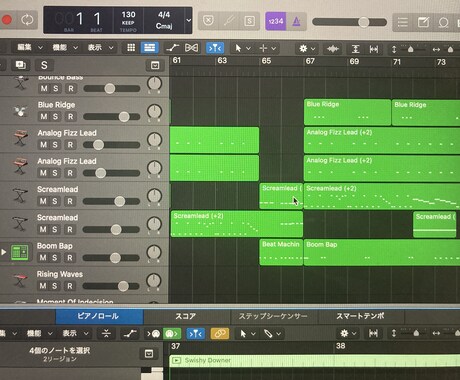Solo the Blue Ridge track

pyautogui.click(x=55, y=117)
